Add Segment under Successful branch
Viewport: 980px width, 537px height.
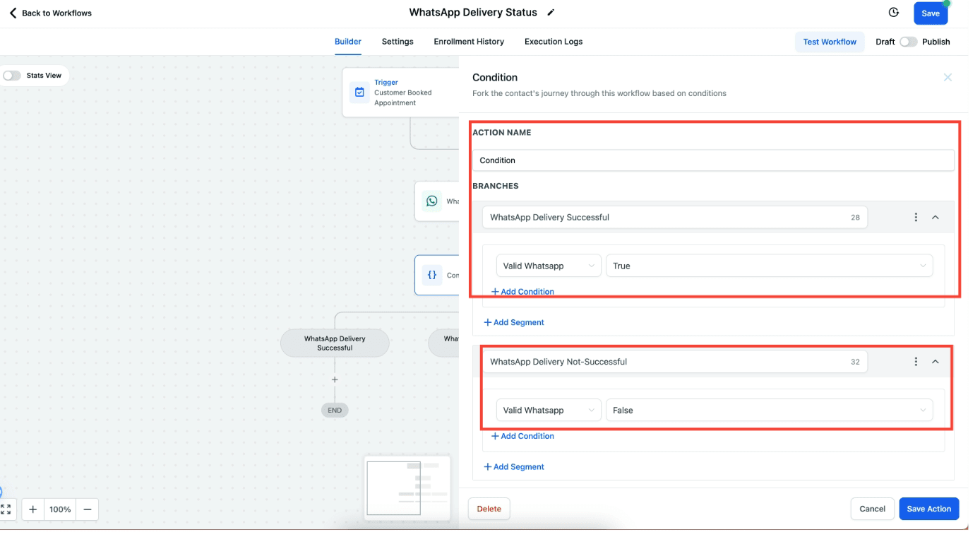click(514, 322)
